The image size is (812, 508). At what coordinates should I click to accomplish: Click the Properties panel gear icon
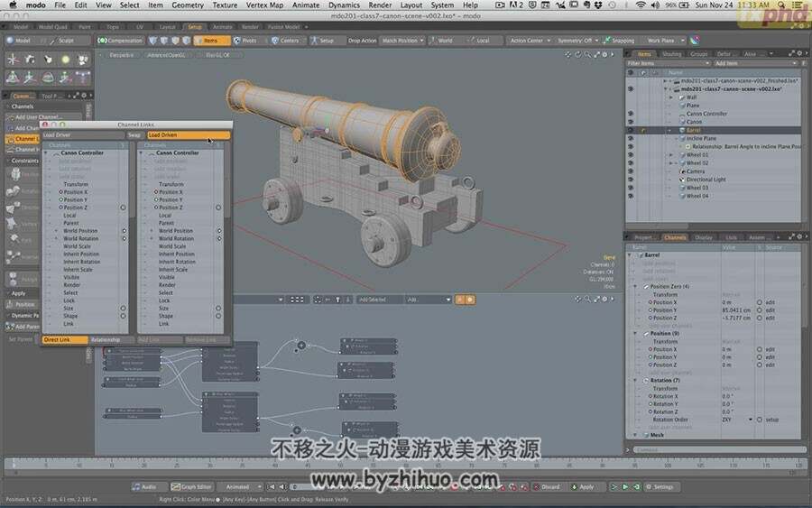point(799,236)
